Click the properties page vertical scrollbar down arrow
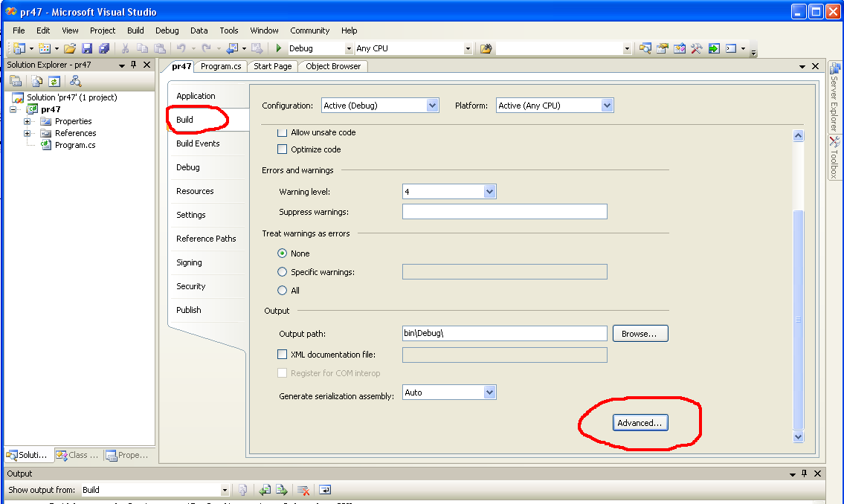 pos(799,437)
